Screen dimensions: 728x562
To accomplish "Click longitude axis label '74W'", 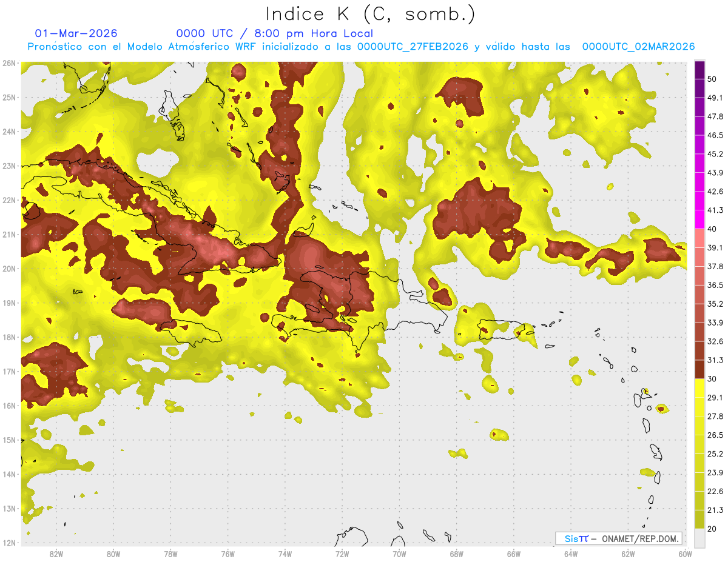I will 285,554.
